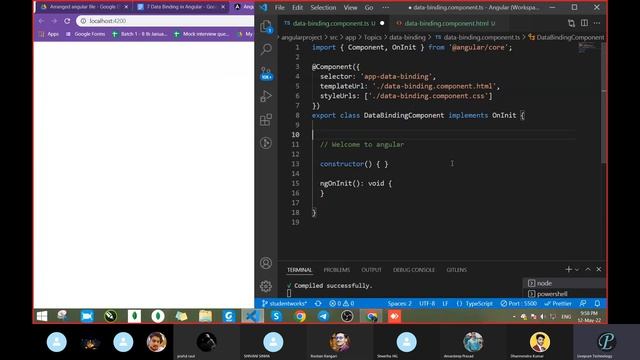Open the Manage gear in activity bar
This screenshot has height=360, width=640.
coord(266,286)
